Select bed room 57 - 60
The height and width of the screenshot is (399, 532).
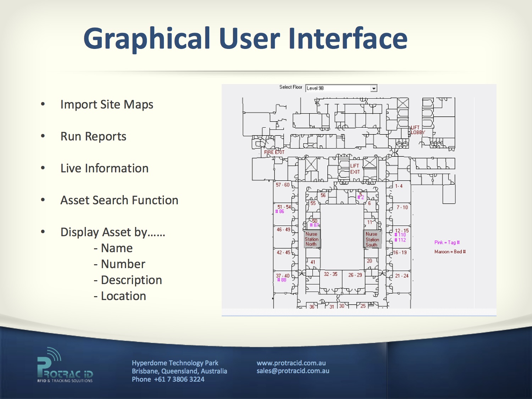tap(283, 185)
